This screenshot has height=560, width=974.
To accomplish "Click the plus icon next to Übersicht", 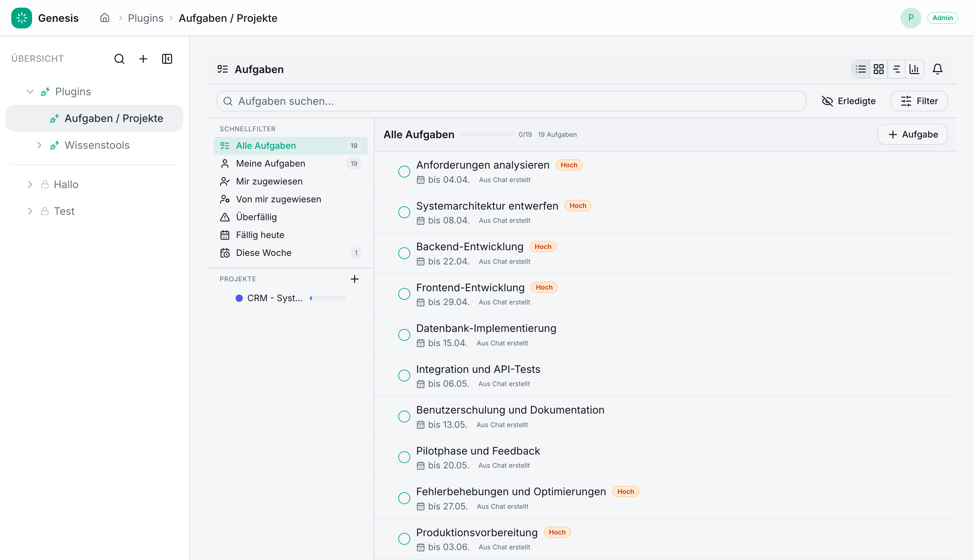I will (143, 59).
